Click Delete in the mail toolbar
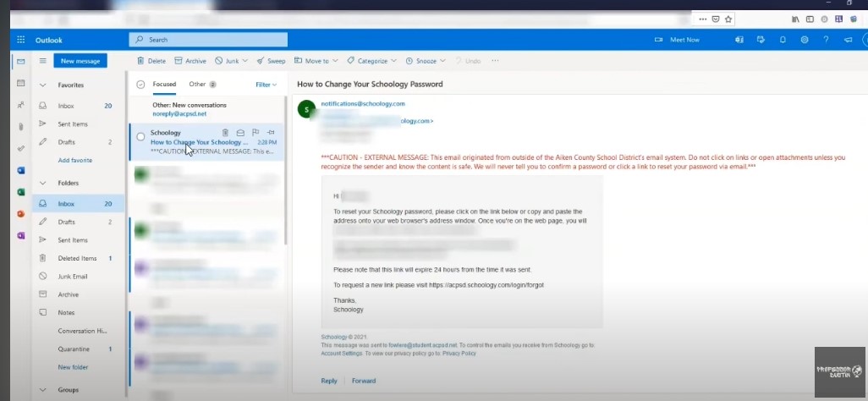Viewport: 868px width, 401px height. (151, 61)
